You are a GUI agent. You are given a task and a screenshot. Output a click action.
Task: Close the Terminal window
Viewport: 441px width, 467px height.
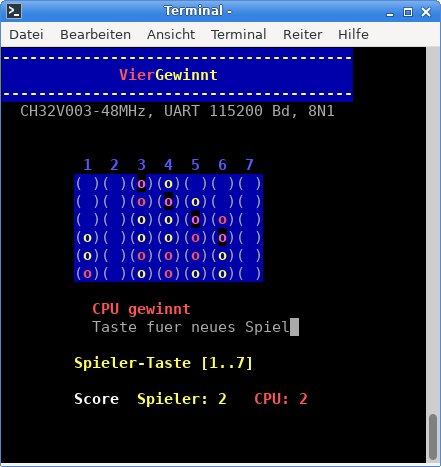click(x=426, y=12)
